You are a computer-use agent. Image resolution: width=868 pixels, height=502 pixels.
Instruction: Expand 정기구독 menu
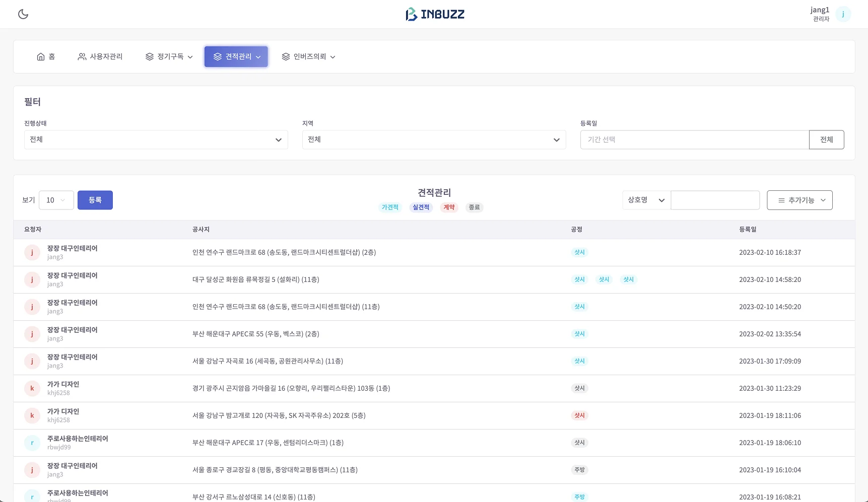(x=169, y=57)
